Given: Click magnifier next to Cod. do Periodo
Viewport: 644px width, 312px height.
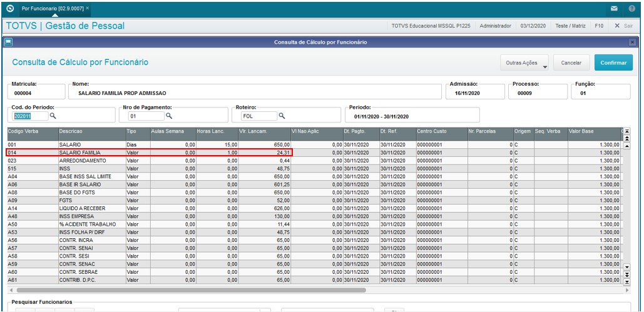Looking at the screenshot, I should (53, 116).
